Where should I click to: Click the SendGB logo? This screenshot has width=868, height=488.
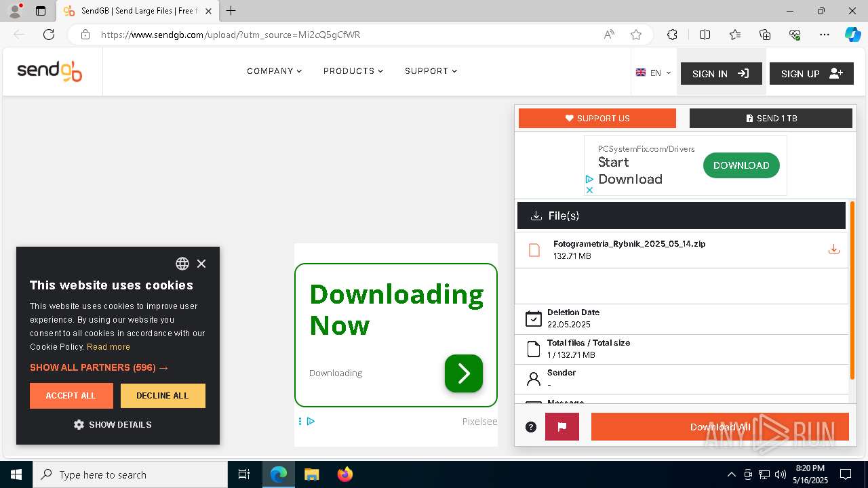coord(50,71)
